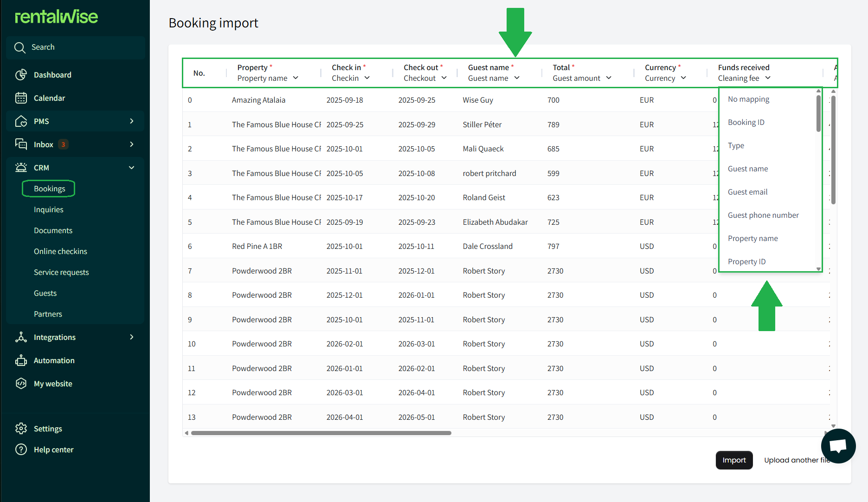Open the chat support bubble
The image size is (868, 502).
(x=838, y=446)
